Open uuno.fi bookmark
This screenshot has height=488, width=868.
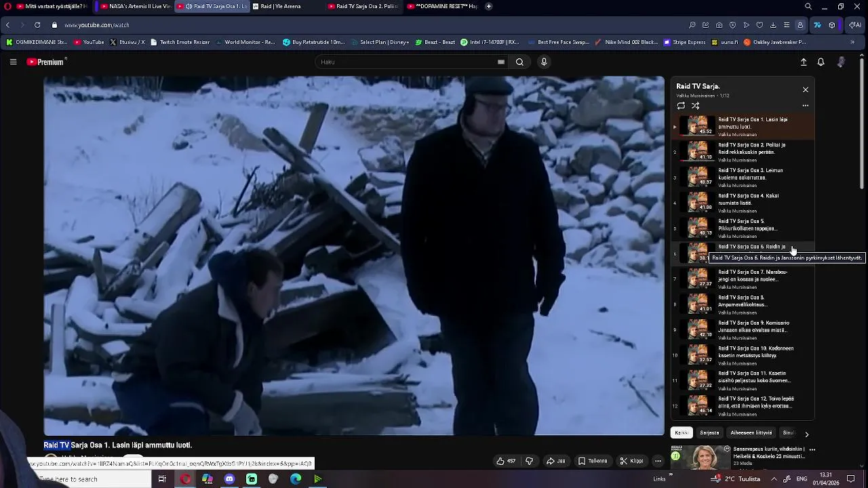click(x=725, y=42)
